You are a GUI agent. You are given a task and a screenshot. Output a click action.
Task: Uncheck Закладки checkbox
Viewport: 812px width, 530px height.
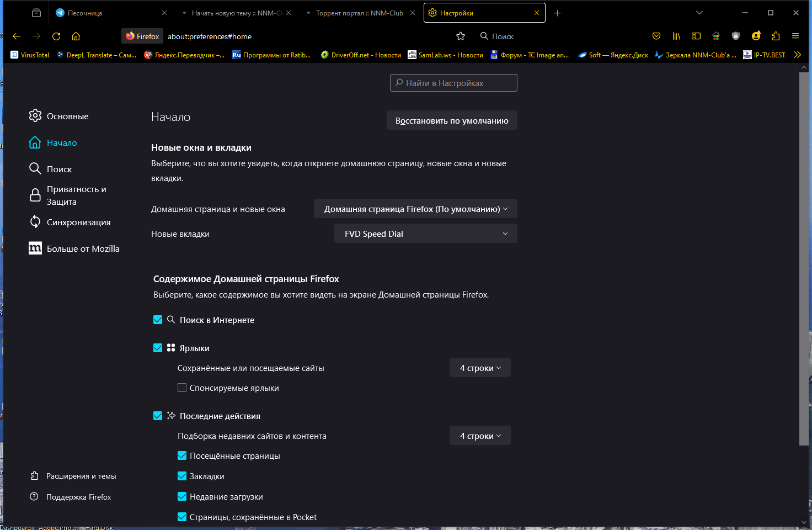coord(182,476)
